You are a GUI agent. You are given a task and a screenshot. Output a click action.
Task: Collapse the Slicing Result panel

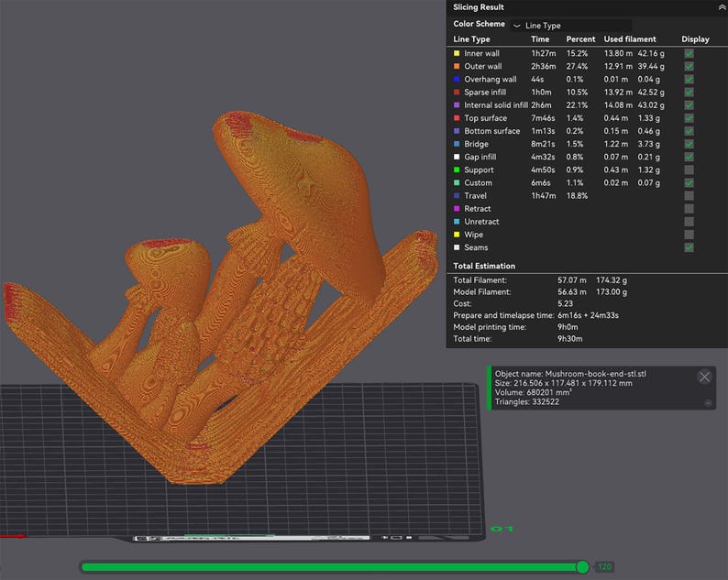pos(722,7)
